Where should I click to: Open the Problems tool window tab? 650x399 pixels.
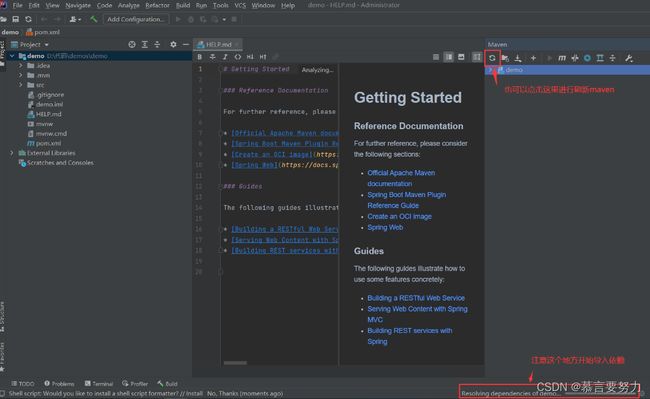tap(59, 384)
